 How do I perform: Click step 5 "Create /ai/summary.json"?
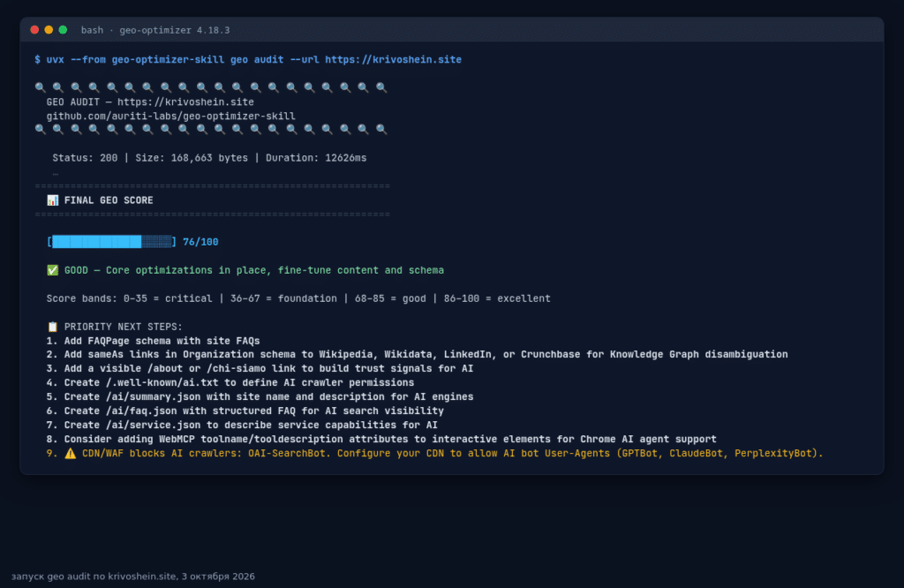[260, 396]
